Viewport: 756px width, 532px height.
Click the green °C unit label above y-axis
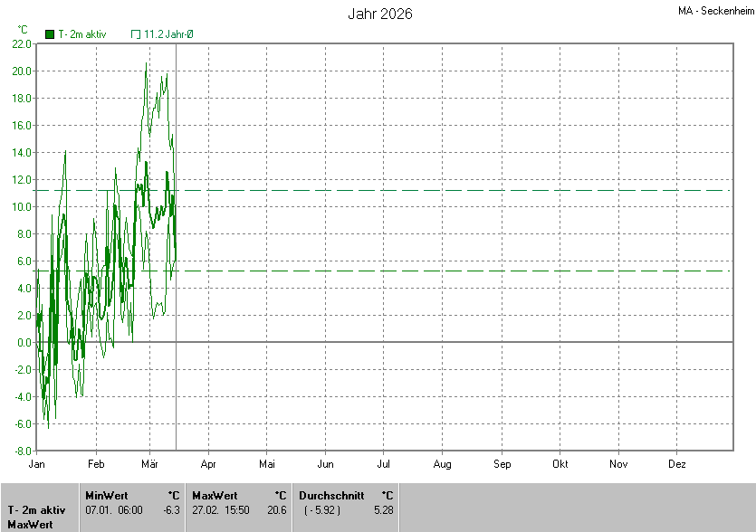pos(23,30)
